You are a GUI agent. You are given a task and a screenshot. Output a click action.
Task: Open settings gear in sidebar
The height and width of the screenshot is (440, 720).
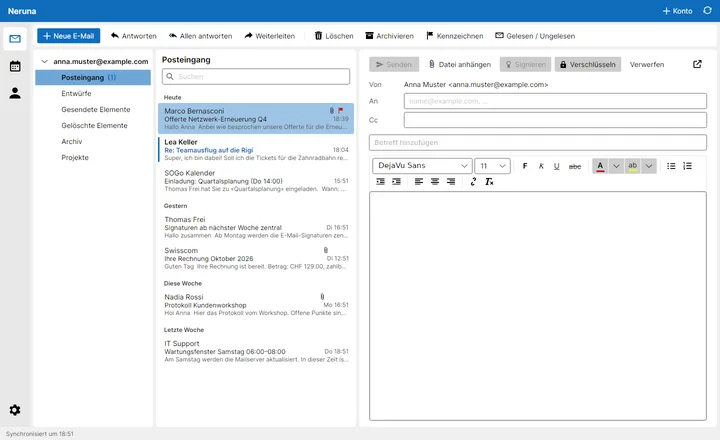pyautogui.click(x=15, y=410)
